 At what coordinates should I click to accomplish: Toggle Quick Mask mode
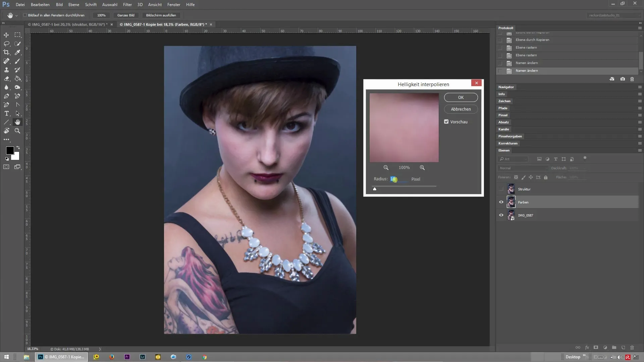[x=6, y=167]
